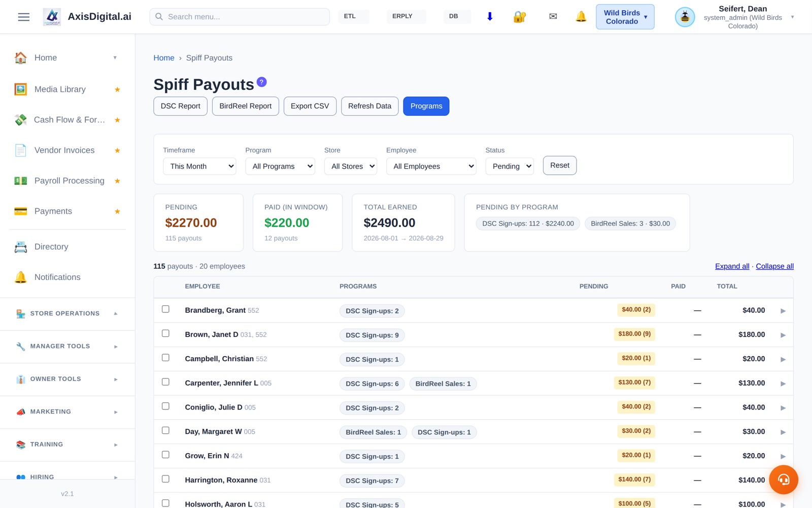This screenshot has width=812, height=508.
Task: Click the Home breadcrumb link
Action: 164,58
